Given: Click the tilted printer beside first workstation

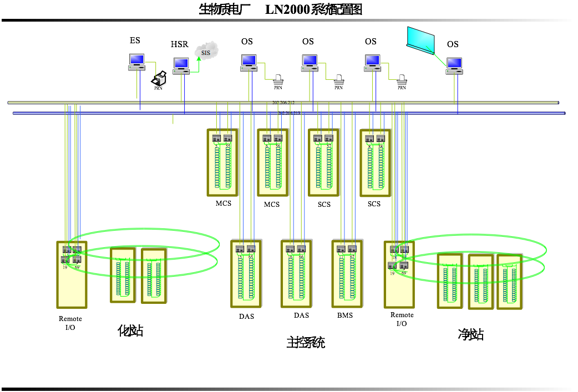Looking at the screenshot, I should [x=160, y=79].
